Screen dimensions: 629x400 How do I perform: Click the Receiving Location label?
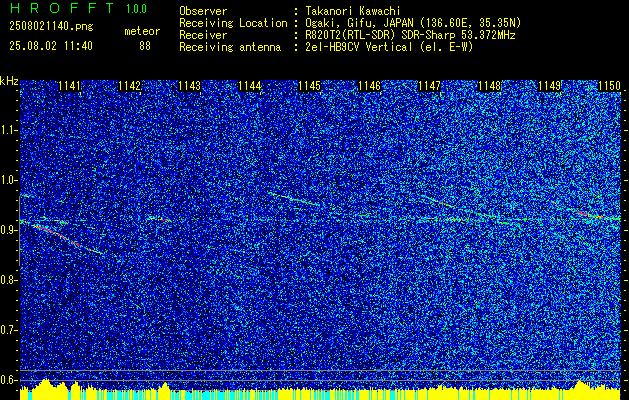(233, 23)
